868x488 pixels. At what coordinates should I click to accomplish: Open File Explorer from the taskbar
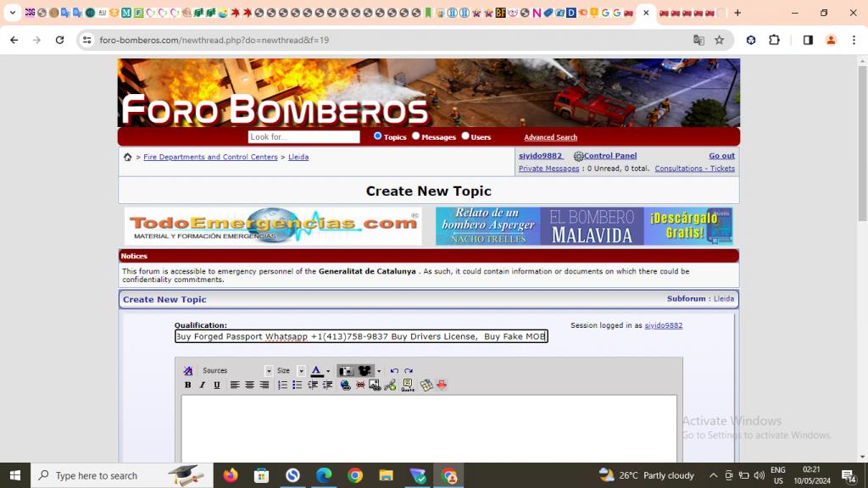coord(386,475)
